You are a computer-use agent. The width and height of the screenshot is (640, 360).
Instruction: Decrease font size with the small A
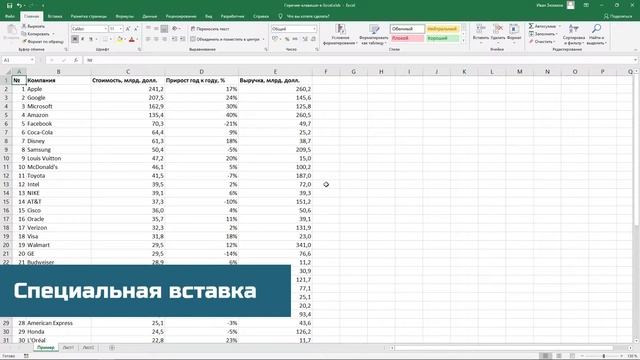pos(136,29)
